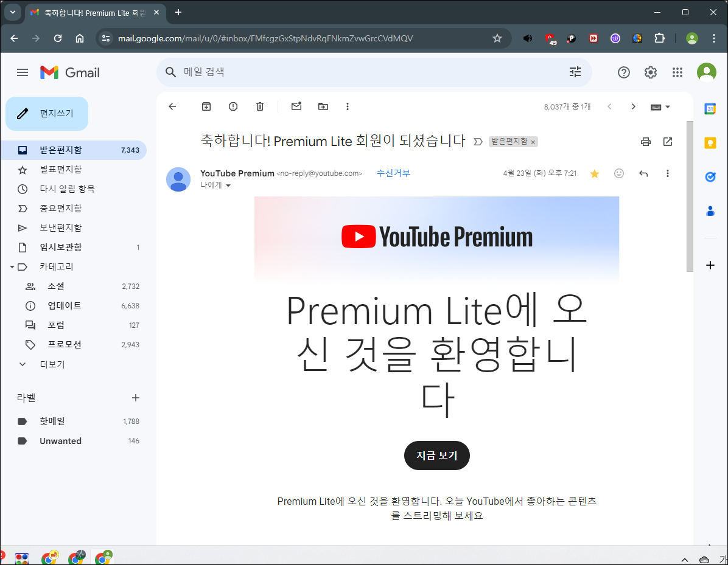The image size is (728, 565).
Task: Open the Gmail main menu hamburger
Action: pyautogui.click(x=23, y=72)
